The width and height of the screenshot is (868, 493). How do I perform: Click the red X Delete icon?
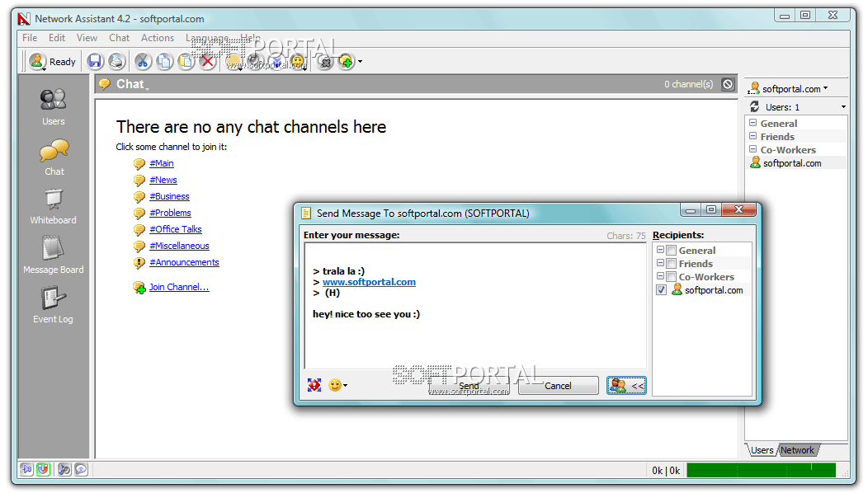(208, 61)
